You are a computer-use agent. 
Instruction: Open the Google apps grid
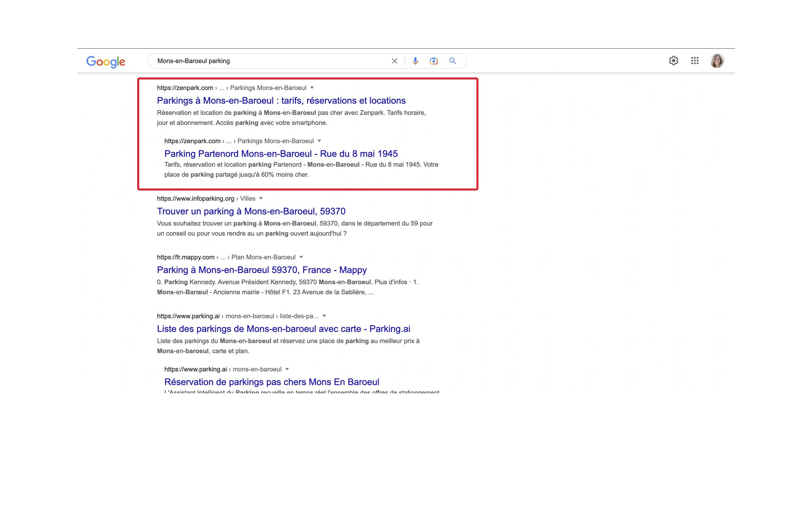click(x=694, y=61)
